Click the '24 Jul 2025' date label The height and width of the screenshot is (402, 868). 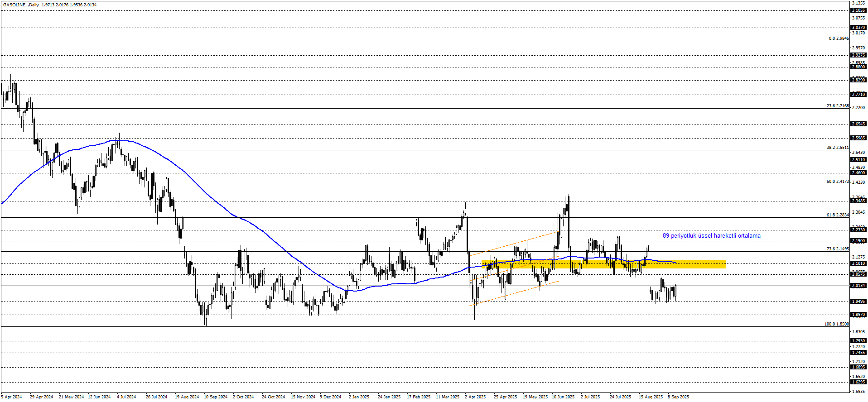(620, 397)
